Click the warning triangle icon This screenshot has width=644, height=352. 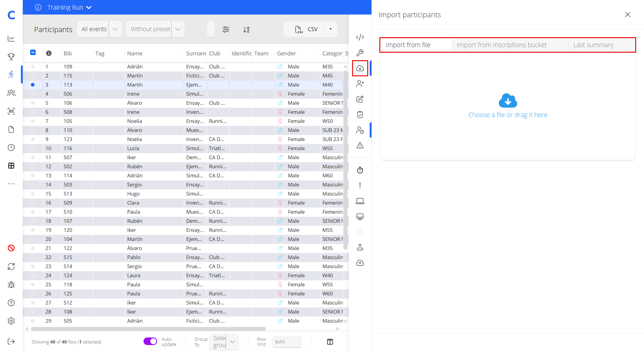point(360,145)
